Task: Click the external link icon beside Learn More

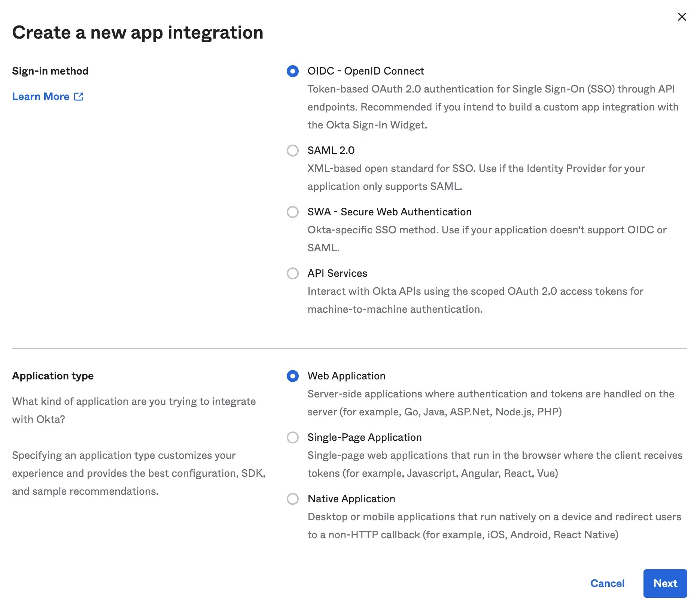Action: click(x=79, y=97)
